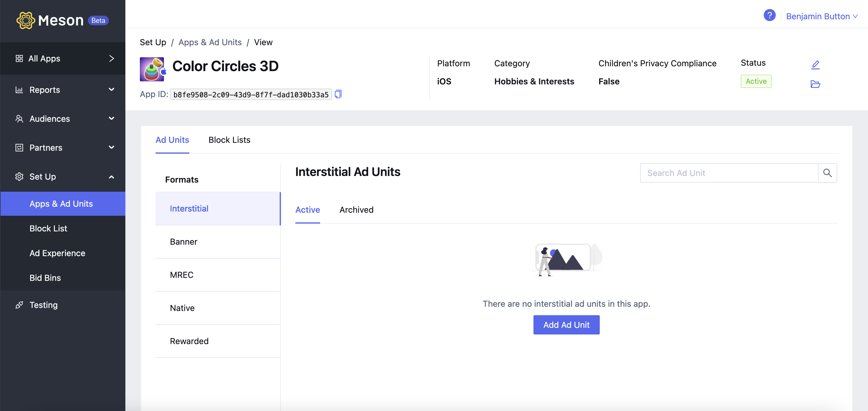Click the iOS platform value
Image resolution: width=868 pixels, height=411 pixels.
(x=444, y=81)
